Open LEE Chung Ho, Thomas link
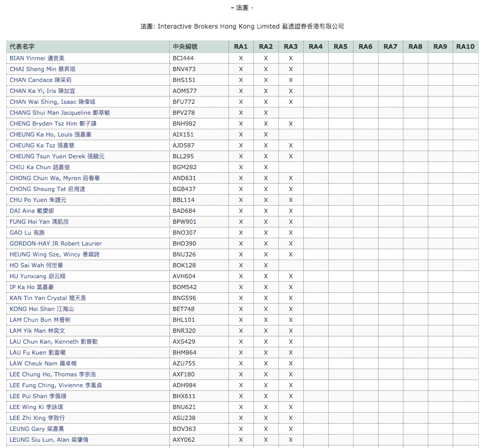The image size is (487, 448). (x=53, y=374)
